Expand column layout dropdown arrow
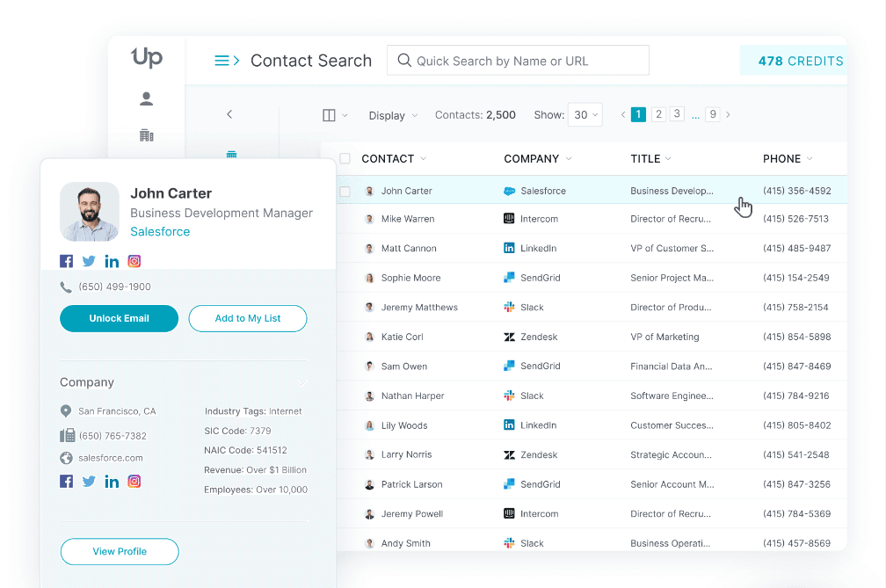The image size is (886, 588). pos(345,115)
